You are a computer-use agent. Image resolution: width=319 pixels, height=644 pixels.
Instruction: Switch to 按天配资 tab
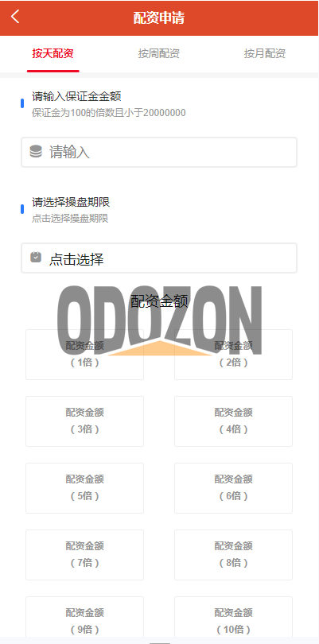53,53
